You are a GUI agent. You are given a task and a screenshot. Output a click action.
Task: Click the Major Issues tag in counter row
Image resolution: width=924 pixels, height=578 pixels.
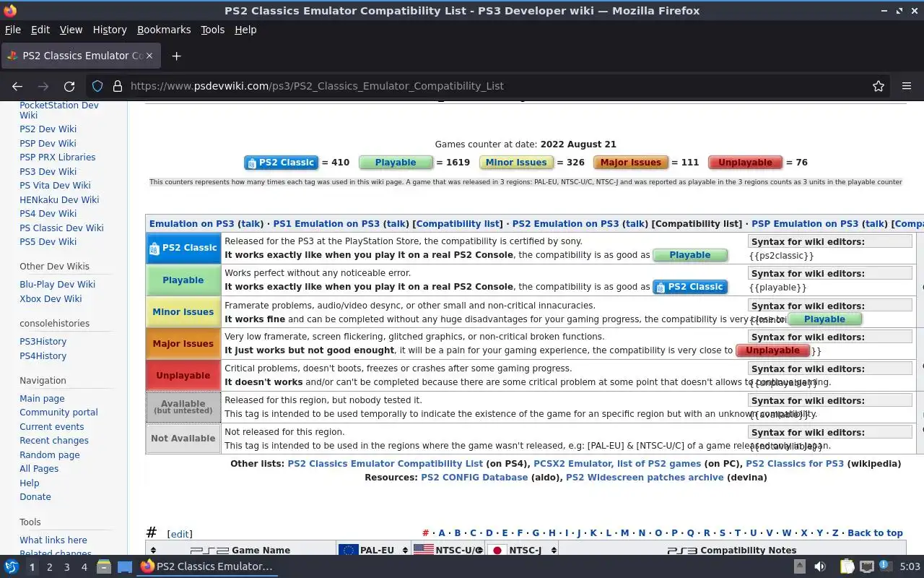pyautogui.click(x=630, y=163)
